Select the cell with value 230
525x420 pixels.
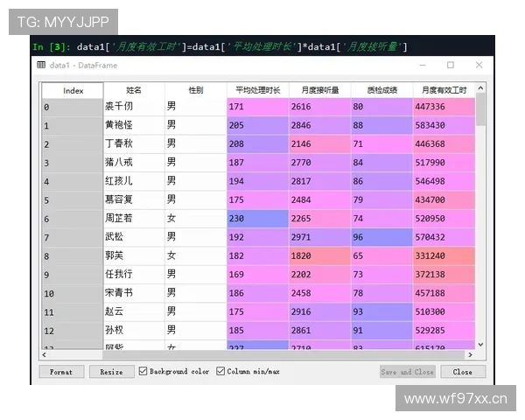click(x=258, y=219)
